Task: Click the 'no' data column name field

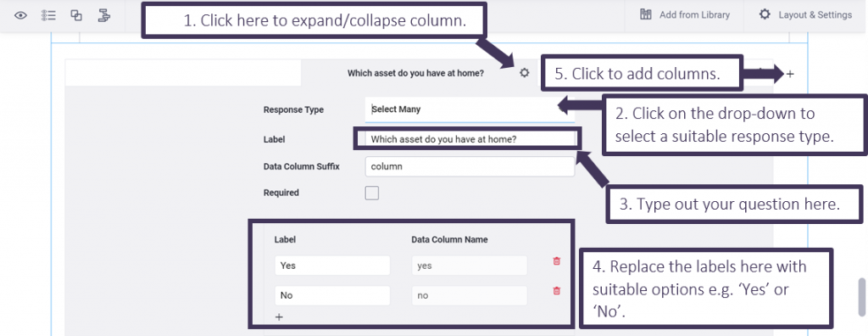Action: [x=470, y=295]
